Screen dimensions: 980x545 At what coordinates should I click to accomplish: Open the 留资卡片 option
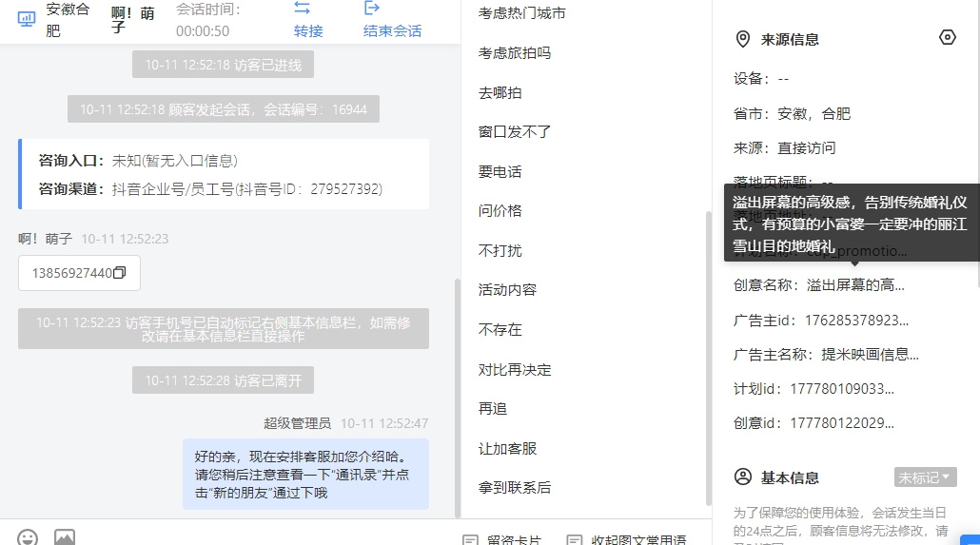pyautogui.click(x=514, y=540)
